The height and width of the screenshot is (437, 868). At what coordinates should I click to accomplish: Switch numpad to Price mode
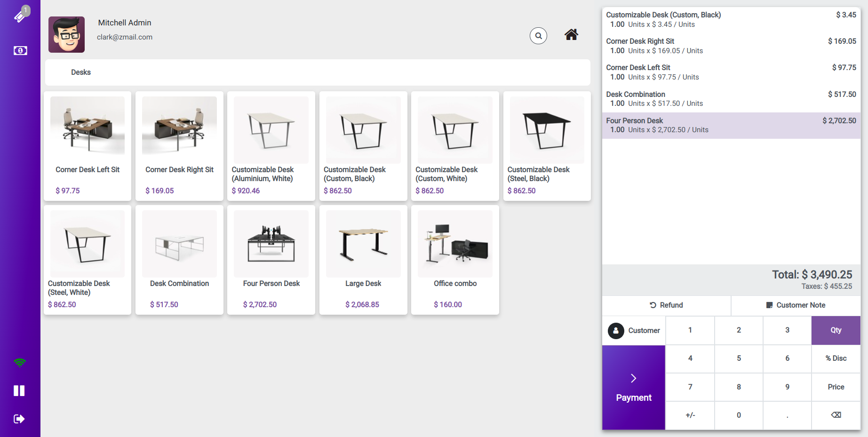(836, 387)
